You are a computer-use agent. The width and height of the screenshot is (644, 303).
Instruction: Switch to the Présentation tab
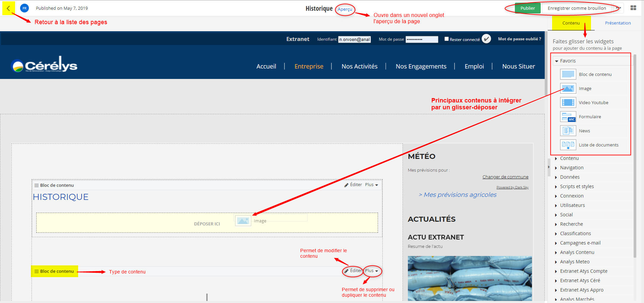pyautogui.click(x=618, y=23)
